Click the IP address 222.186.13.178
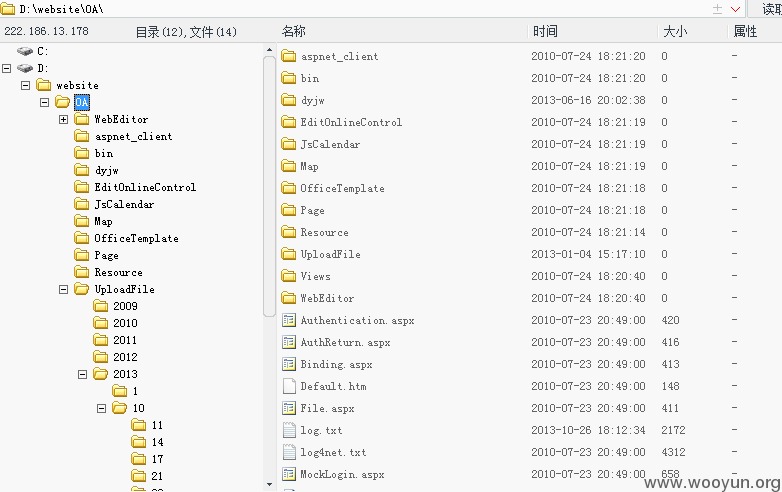 (x=46, y=31)
